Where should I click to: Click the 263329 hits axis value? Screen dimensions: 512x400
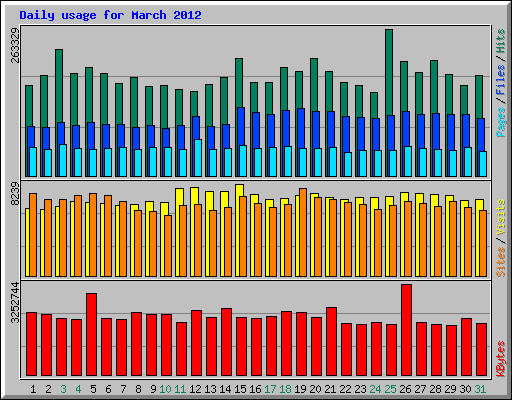pos(15,45)
